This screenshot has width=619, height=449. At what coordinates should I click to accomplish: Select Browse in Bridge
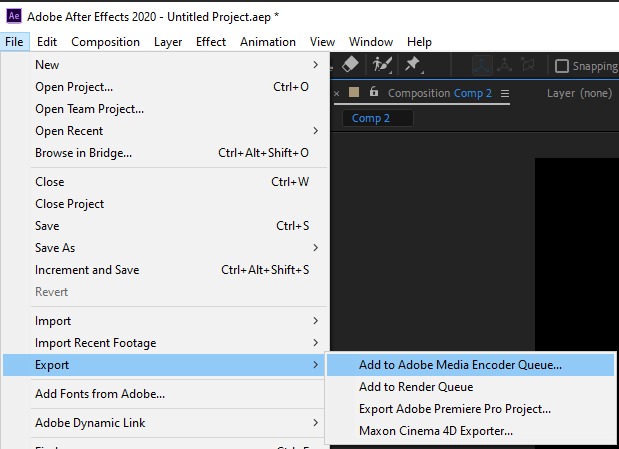pyautogui.click(x=166, y=152)
